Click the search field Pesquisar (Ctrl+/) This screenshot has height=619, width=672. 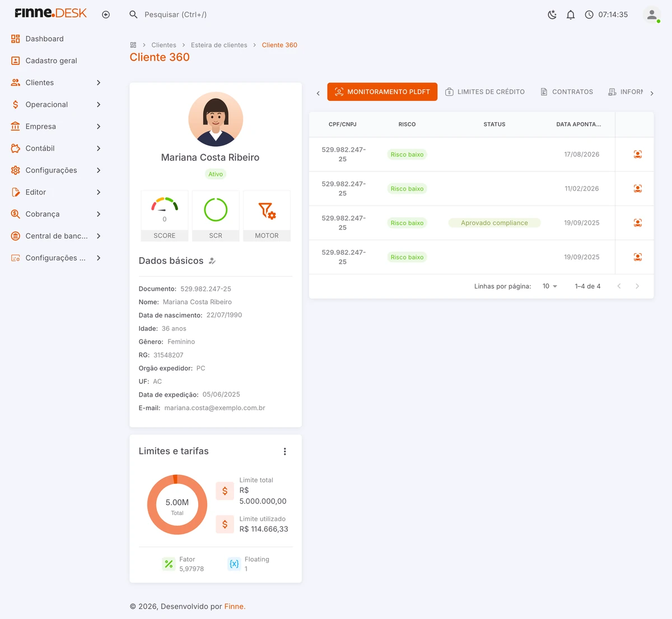coord(176,15)
